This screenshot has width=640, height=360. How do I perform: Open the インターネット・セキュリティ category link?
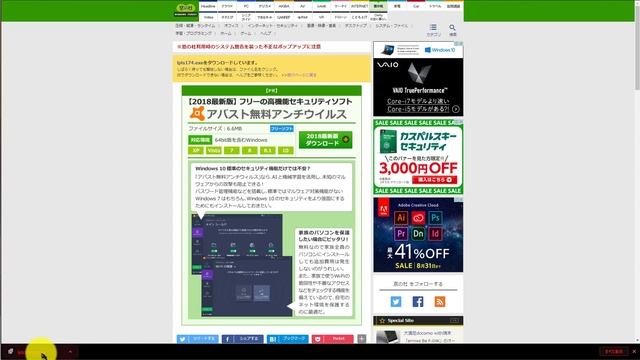point(273,25)
